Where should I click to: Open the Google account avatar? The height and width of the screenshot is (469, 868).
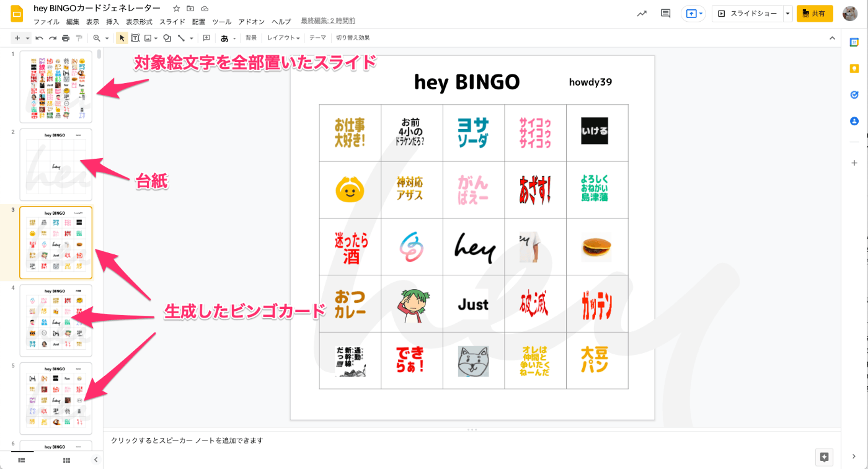850,13
